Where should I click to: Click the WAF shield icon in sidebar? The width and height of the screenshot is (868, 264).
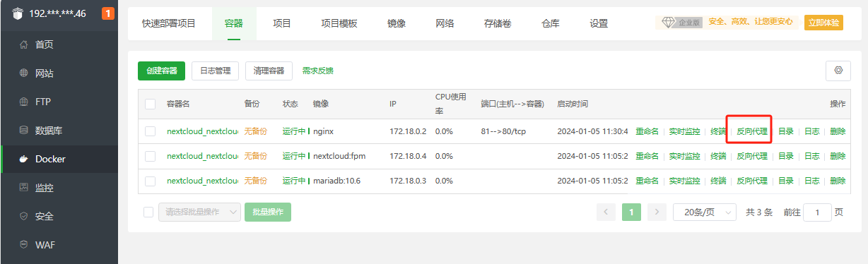coord(23,245)
